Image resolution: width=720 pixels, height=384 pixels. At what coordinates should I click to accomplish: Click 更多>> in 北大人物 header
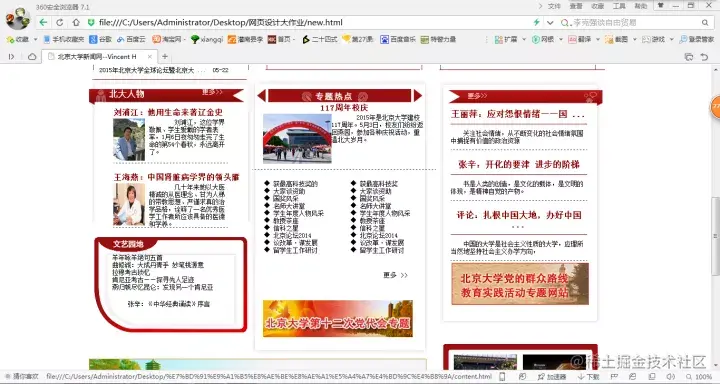(x=212, y=92)
